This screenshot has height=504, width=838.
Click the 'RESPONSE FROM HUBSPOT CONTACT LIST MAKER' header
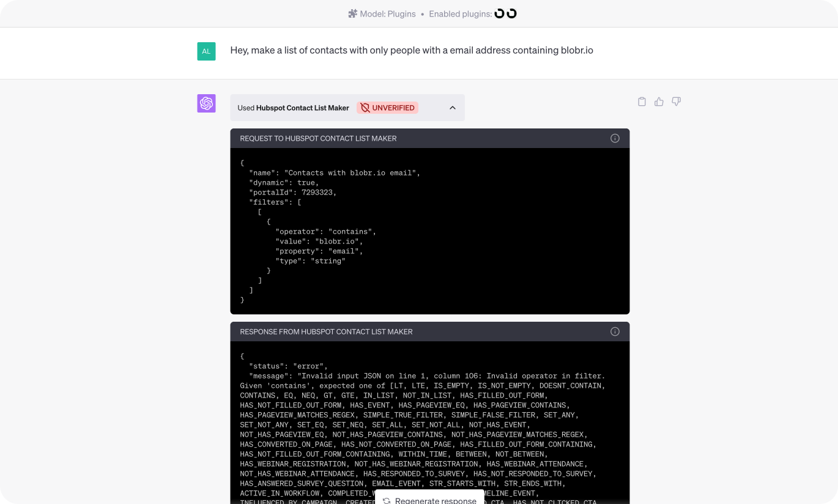pyautogui.click(x=326, y=332)
